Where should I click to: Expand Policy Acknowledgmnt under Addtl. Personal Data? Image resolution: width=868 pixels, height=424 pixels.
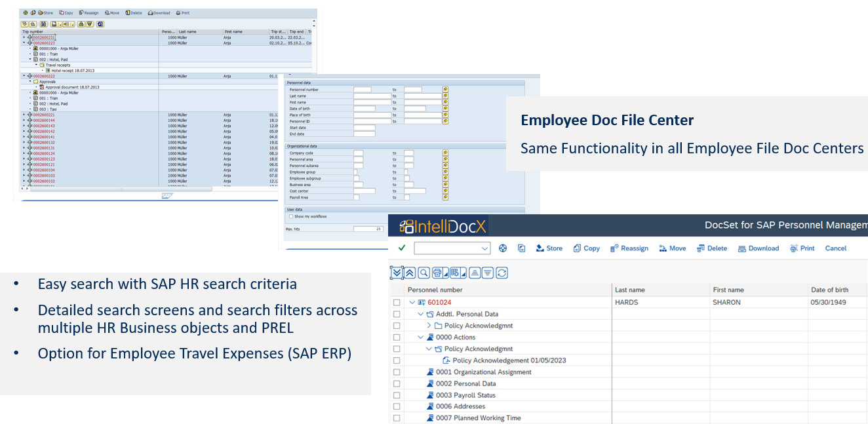tap(429, 326)
